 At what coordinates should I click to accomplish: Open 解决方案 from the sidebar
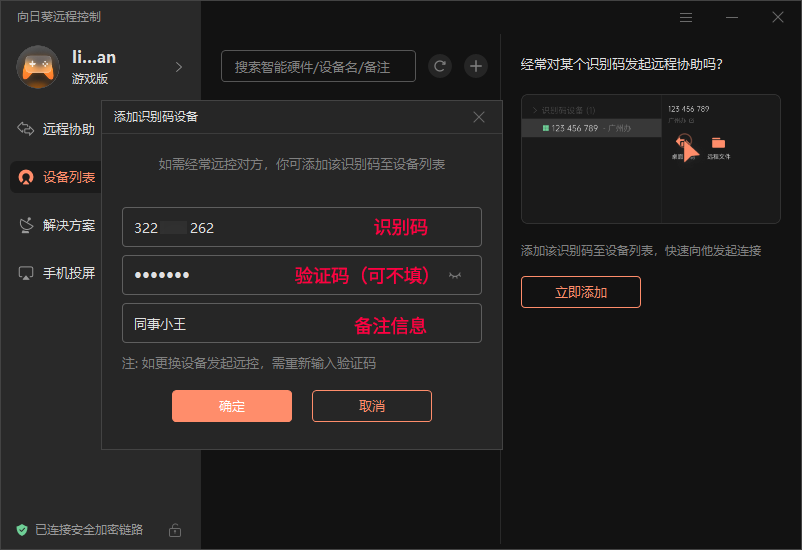(56, 225)
